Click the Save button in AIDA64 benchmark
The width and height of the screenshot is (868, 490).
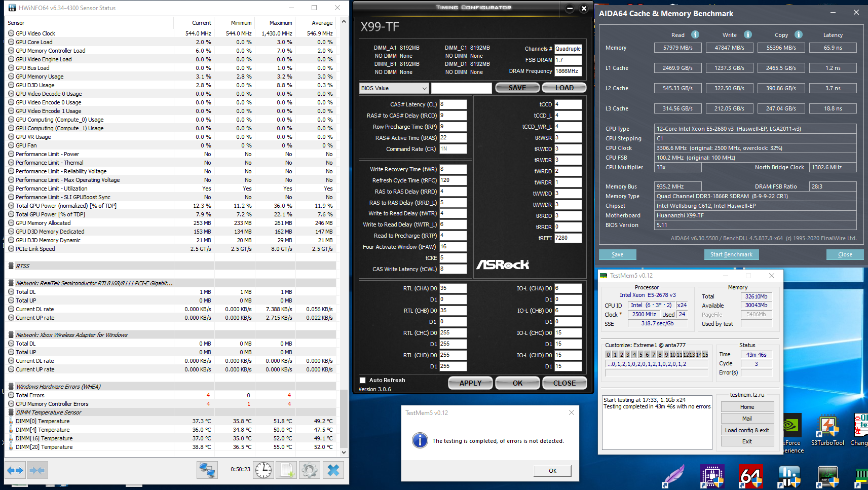[x=617, y=254]
